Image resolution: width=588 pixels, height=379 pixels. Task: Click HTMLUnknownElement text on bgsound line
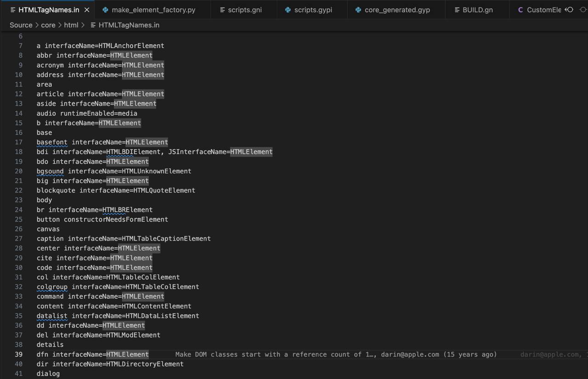pyautogui.click(x=156, y=171)
